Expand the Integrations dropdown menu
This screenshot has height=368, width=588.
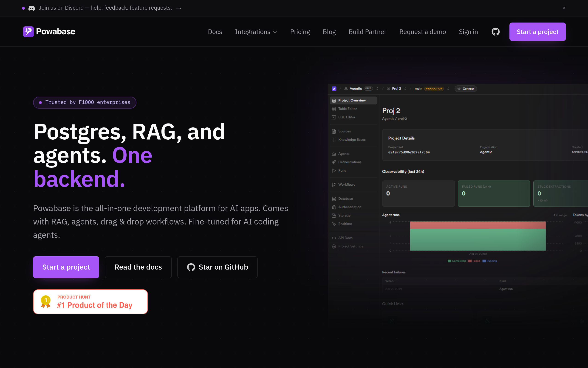pos(256,32)
